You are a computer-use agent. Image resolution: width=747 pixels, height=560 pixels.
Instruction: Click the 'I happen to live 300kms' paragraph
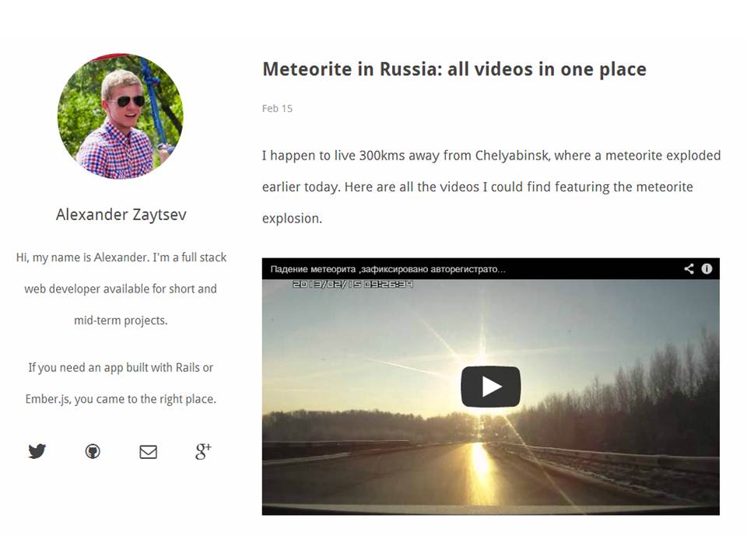[x=491, y=187]
